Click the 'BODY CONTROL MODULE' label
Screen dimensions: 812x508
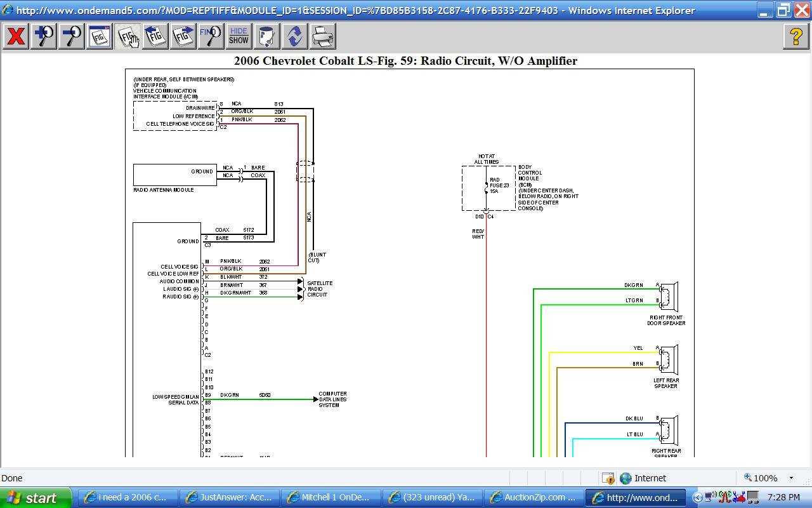(530, 173)
